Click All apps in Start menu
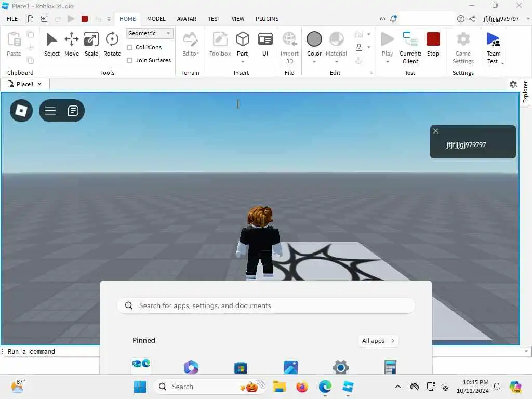532x399 pixels. pos(378,341)
